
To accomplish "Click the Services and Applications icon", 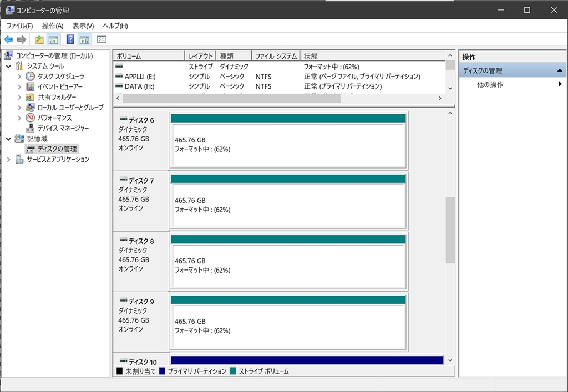I will 19,159.
